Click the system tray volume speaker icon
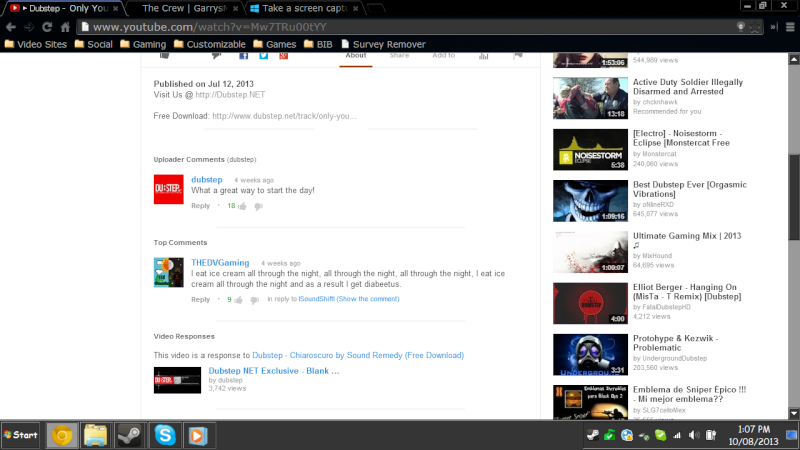This screenshot has height=450, width=800. (694, 435)
